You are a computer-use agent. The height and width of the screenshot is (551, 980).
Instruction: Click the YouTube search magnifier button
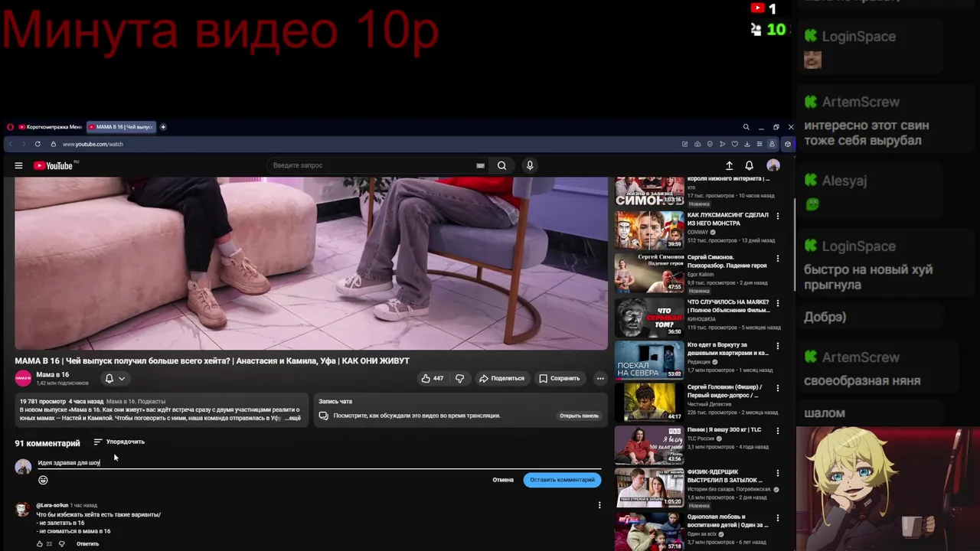(x=501, y=165)
